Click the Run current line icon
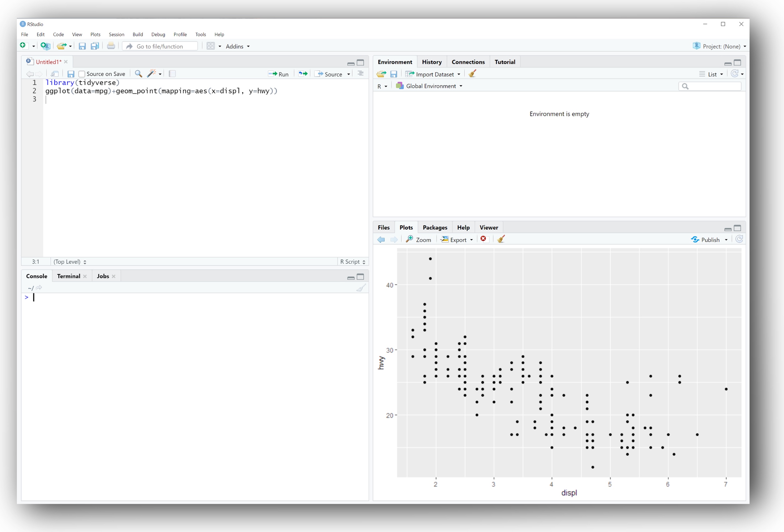This screenshot has width=784, height=532. (278, 74)
